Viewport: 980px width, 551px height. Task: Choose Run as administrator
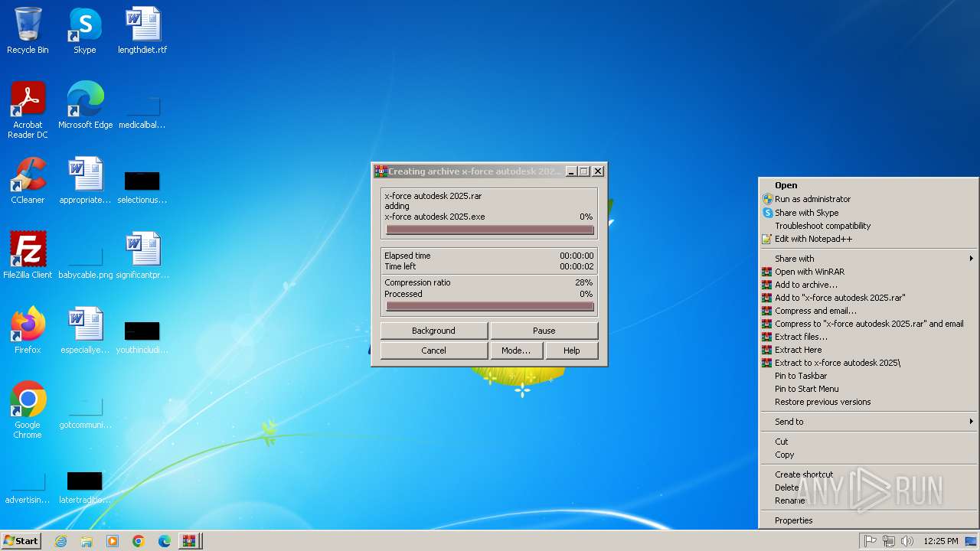click(868, 199)
